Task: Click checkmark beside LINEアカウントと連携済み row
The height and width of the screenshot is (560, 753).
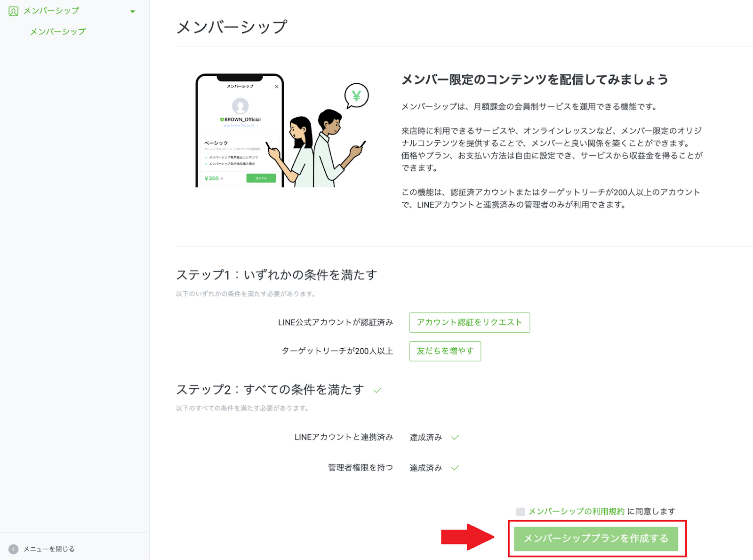Action: [x=455, y=438]
